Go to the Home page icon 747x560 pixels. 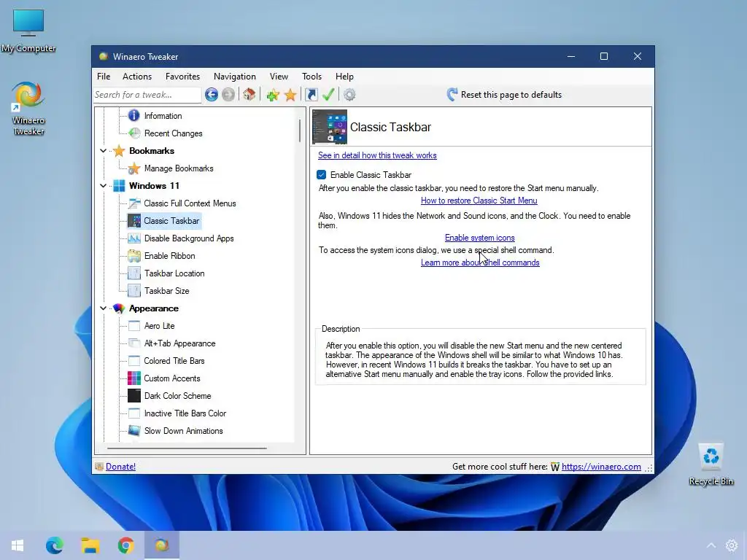tap(249, 95)
